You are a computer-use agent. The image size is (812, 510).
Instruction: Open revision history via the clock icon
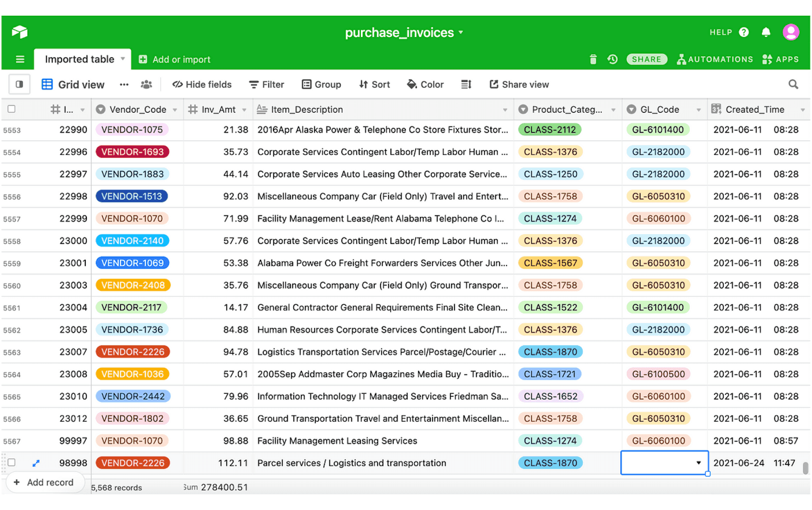pyautogui.click(x=612, y=59)
